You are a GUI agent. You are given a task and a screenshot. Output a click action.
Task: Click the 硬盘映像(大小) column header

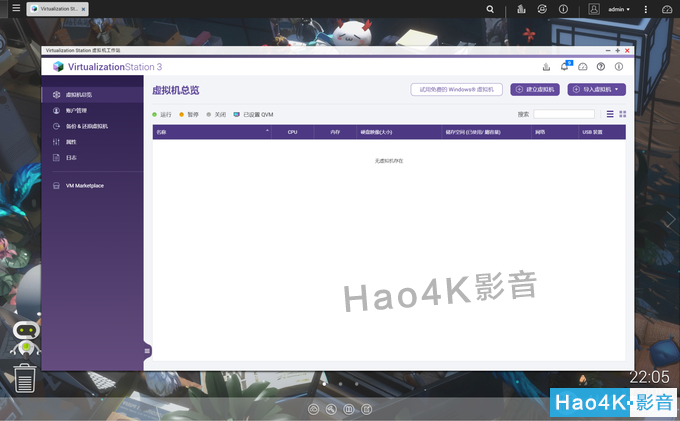coord(399,132)
